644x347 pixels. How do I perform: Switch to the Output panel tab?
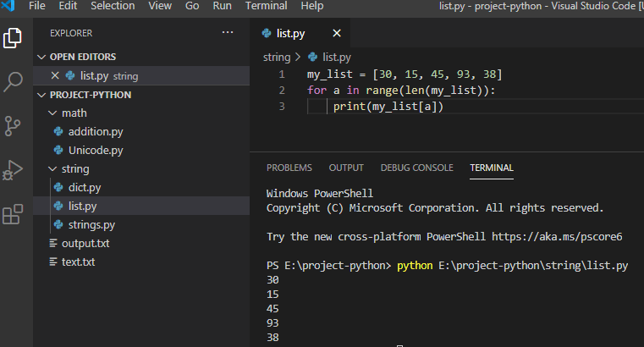[346, 168]
